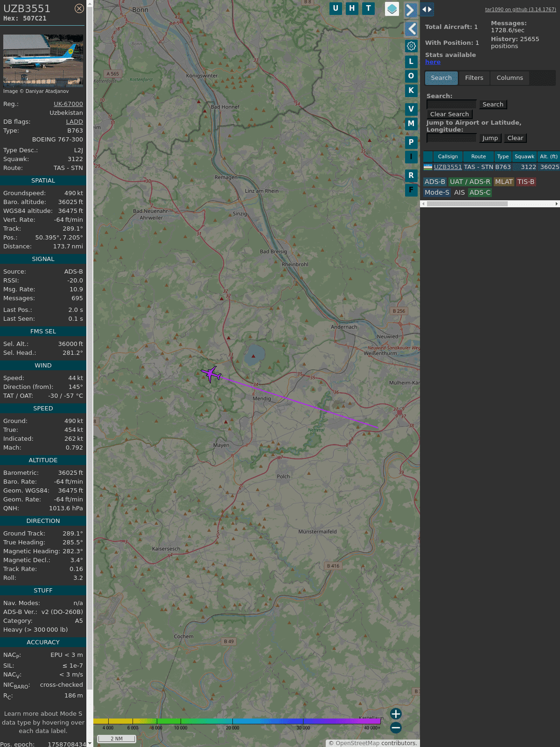Toggle the L map button
560x747 pixels.
(411, 61)
